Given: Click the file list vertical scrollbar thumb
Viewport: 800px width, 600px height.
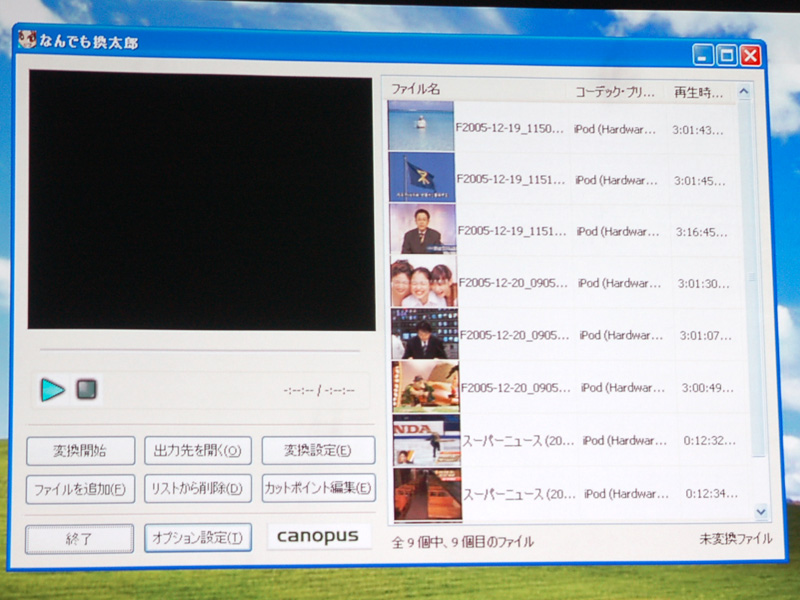Looking at the screenshot, I should click(752, 279).
